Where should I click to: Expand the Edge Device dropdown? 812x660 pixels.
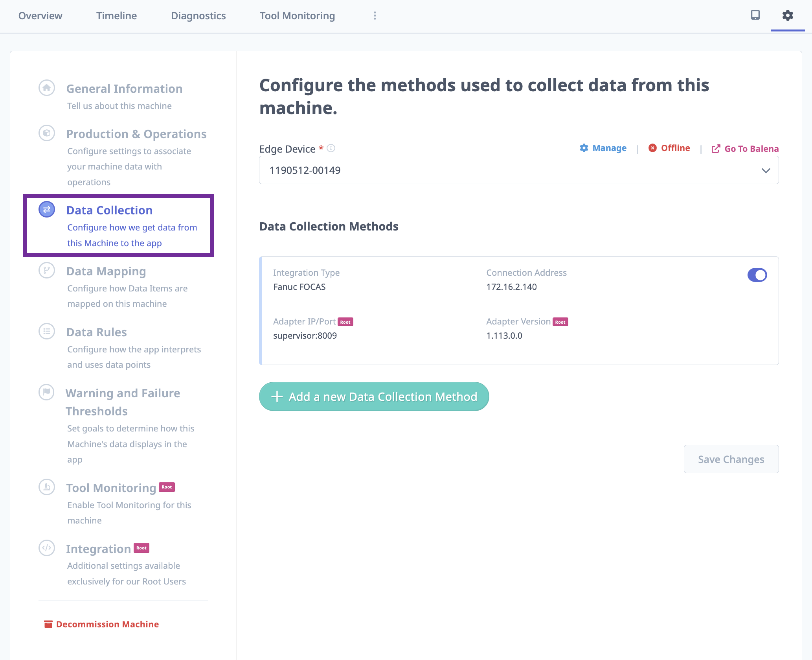pyautogui.click(x=765, y=170)
